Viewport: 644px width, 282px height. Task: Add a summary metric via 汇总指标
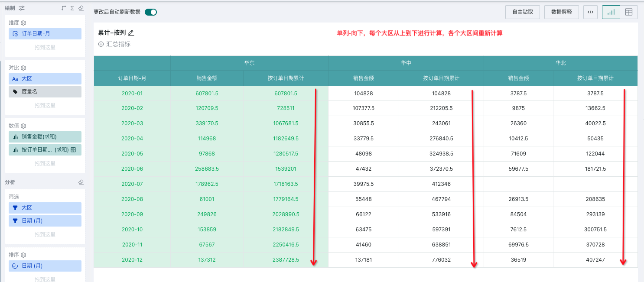click(x=114, y=44)
